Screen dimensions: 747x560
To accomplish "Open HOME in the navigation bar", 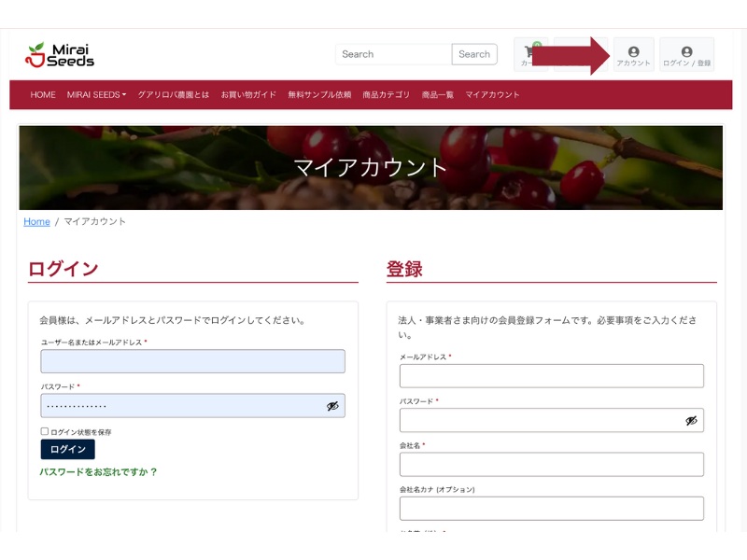I will point(43,95).
